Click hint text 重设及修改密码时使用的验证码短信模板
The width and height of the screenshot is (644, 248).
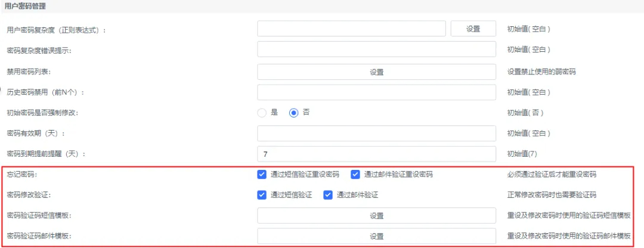(569, 216)
